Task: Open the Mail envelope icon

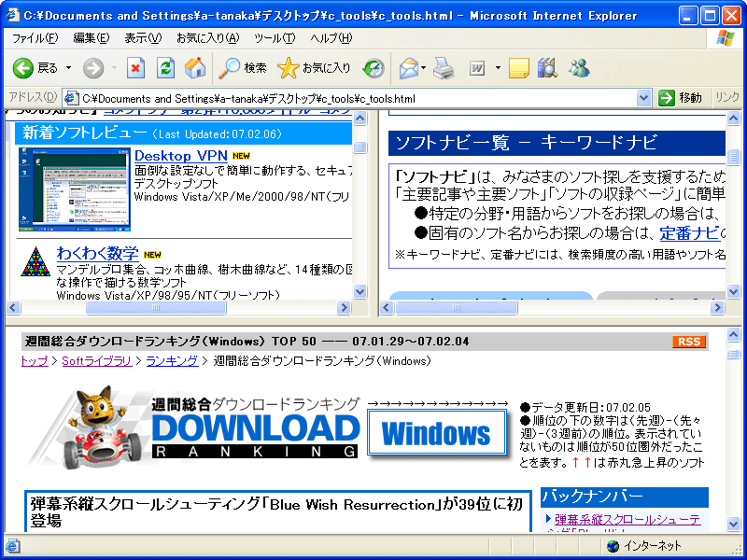Action: pos(408,68)
